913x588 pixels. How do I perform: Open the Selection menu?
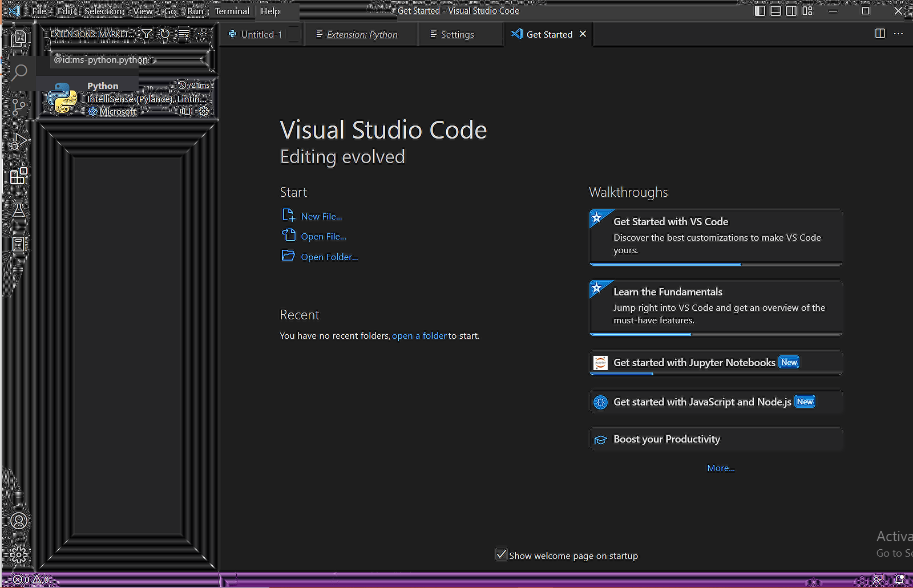coord(103,11)
